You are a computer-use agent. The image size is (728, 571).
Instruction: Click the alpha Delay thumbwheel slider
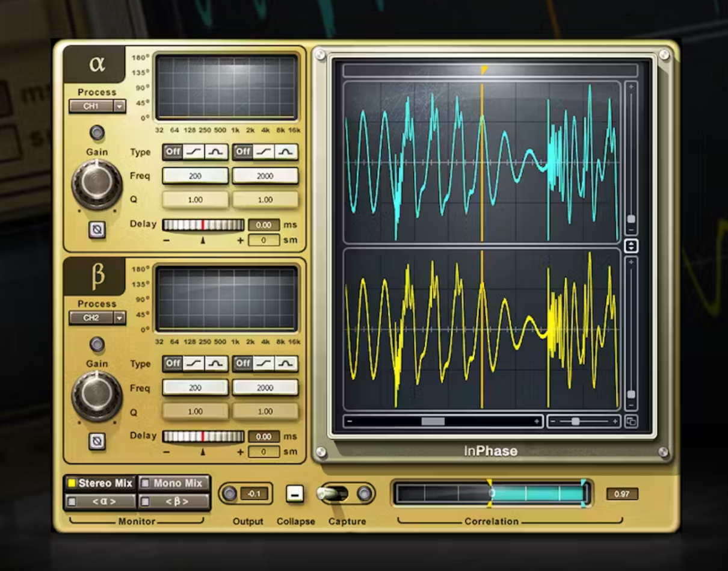pyautogui.click(x=203, y=224)
